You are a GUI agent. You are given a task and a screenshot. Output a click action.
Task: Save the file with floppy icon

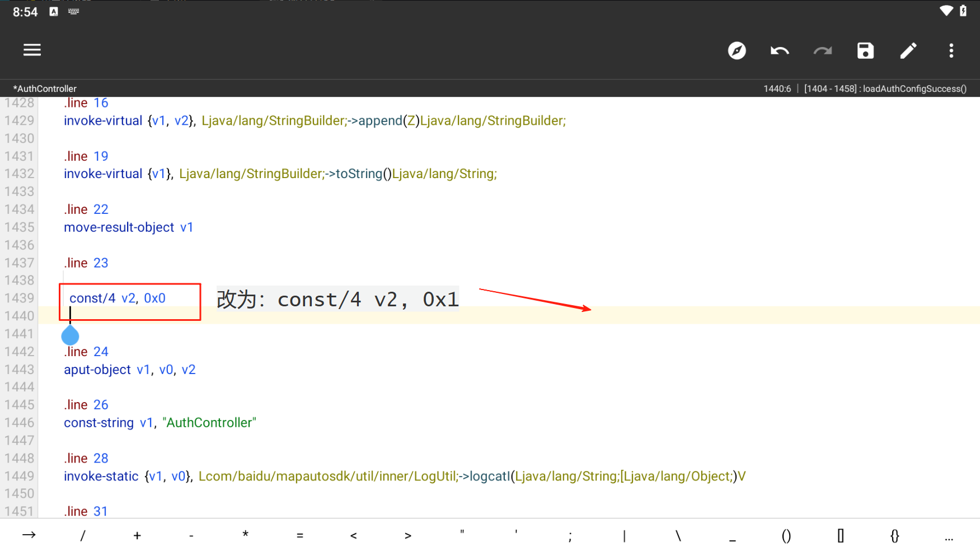[x=865, y=50]
